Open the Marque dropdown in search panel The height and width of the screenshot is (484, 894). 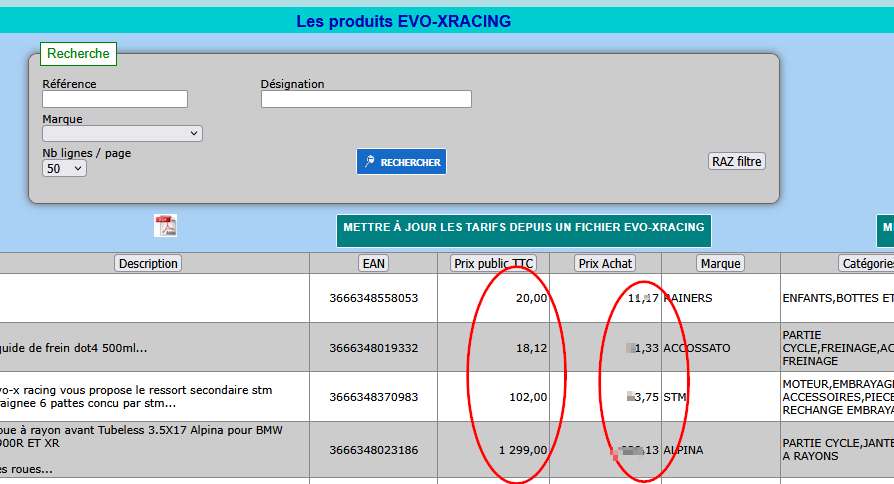(x=122, y=133)
